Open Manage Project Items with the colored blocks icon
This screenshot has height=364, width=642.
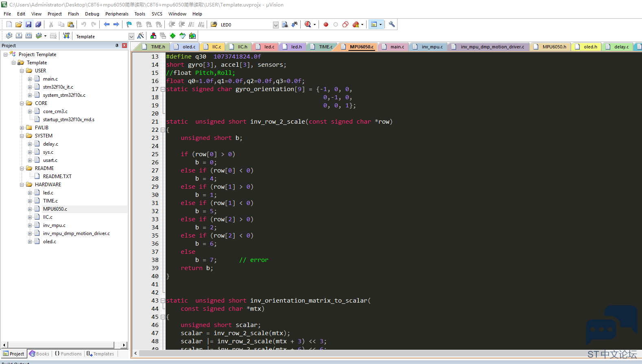(x=153, y=36)
